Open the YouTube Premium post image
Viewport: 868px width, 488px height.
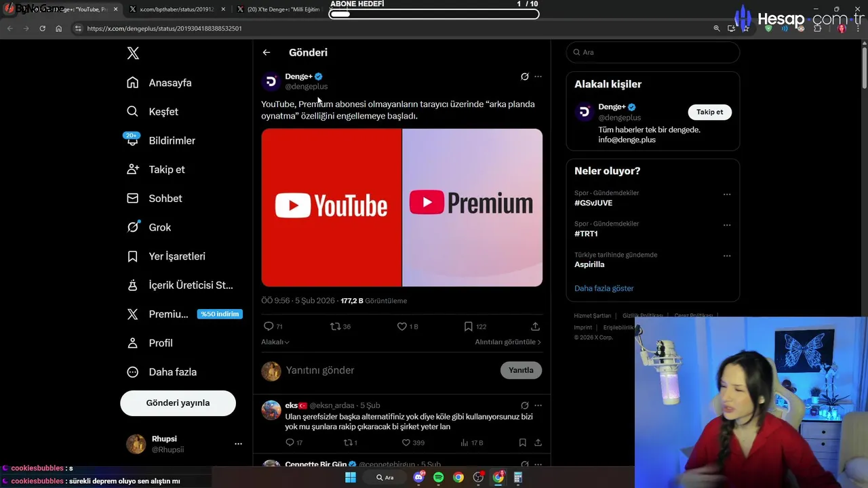click(x=401, y=207)
